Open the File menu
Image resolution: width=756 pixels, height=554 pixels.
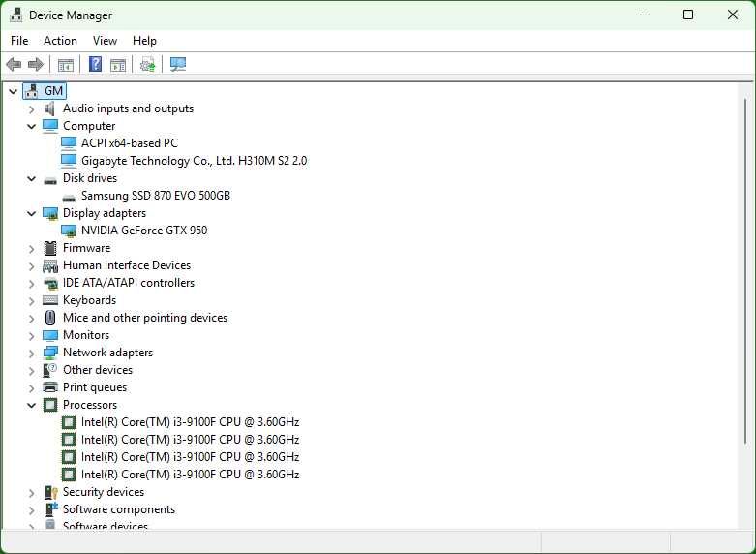coord(19,41)
